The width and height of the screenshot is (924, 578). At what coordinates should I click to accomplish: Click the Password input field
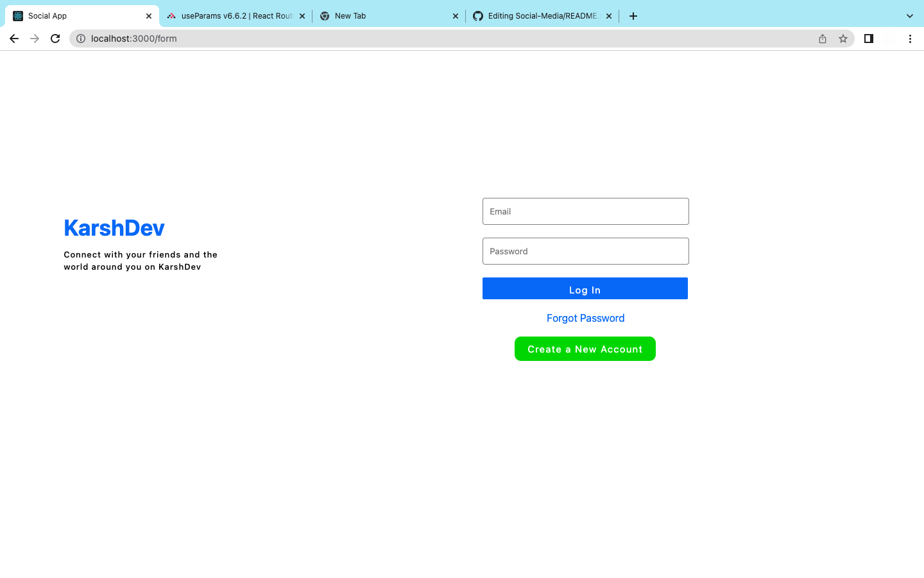pos(585,251)
